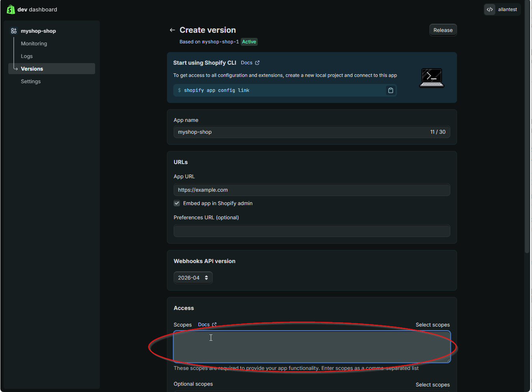Click the Release button
The height and width of the screenshot is (392, 532).
443,30
